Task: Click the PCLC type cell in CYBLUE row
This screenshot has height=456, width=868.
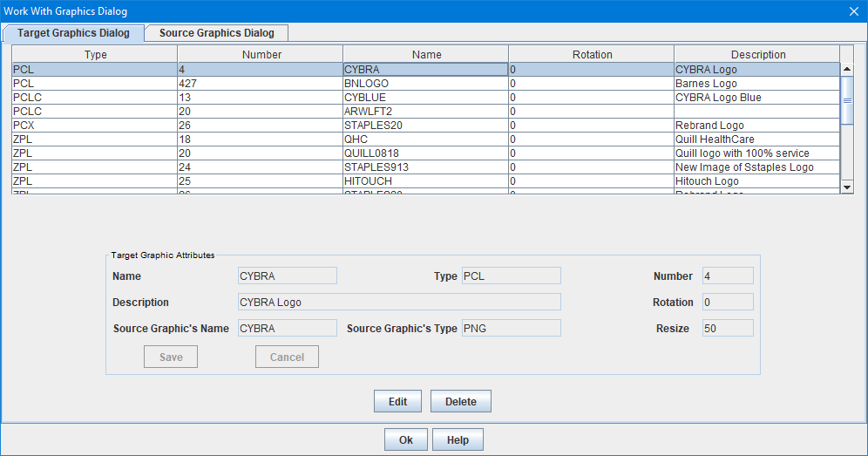Action: pyautogui.click(x=95, y=98)
